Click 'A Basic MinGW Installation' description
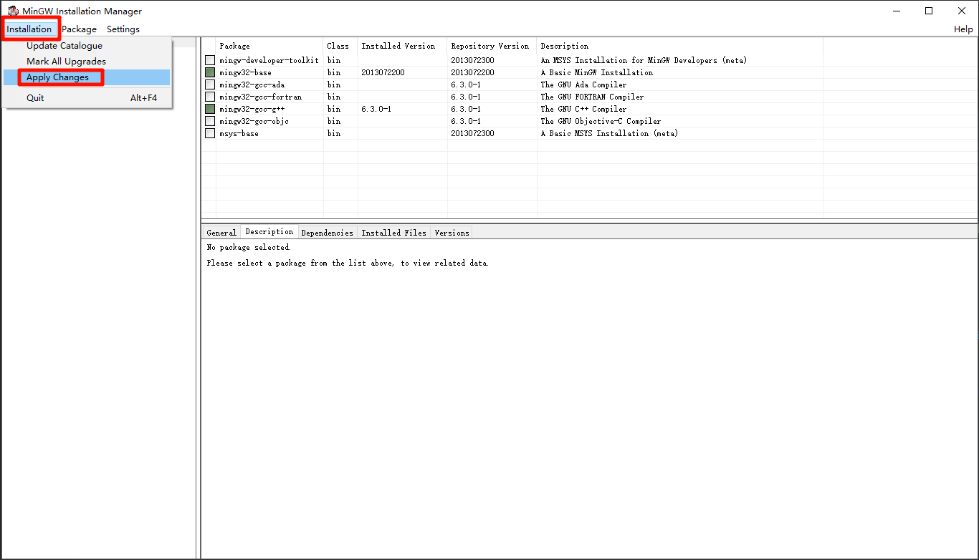Screen dimensions: 979x560 597,72
